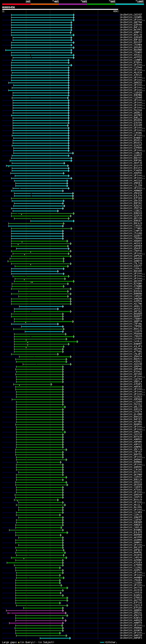Viewport: 146px width, 644px height.
Task: Select hit UniRef100_C5XW93
Action: (x=131, y=52)
